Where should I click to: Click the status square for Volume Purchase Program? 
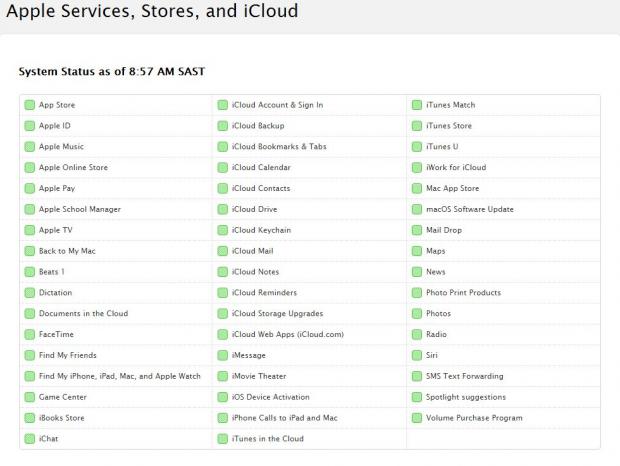(x=417, y=418)
